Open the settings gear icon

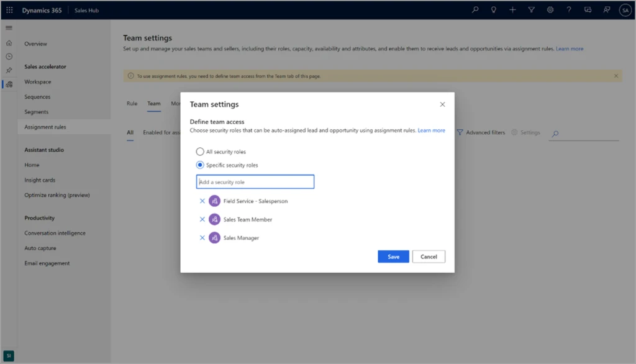tap(550, 10)
